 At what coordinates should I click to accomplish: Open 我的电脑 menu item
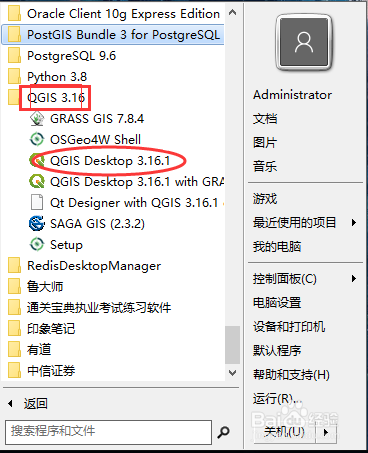click(277, 246)
